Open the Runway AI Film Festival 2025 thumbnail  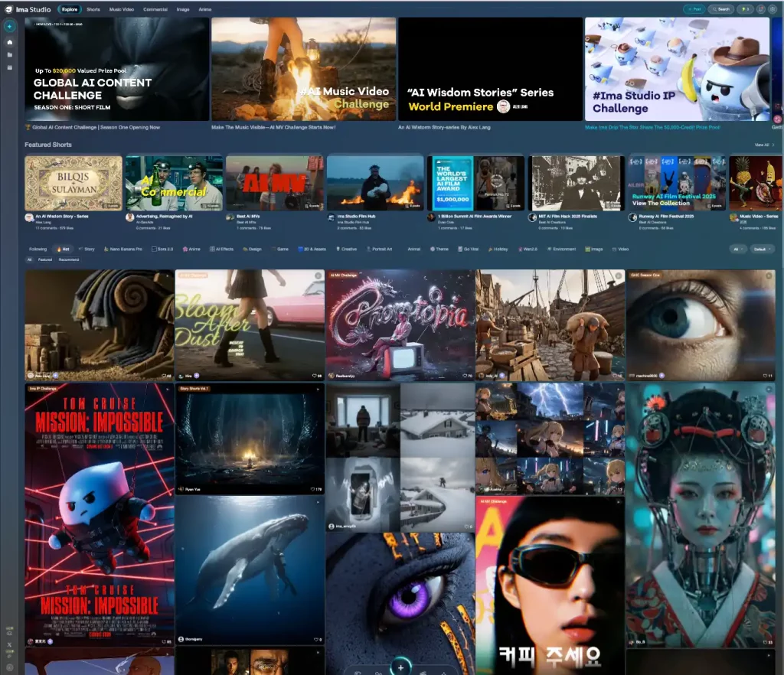677,183
